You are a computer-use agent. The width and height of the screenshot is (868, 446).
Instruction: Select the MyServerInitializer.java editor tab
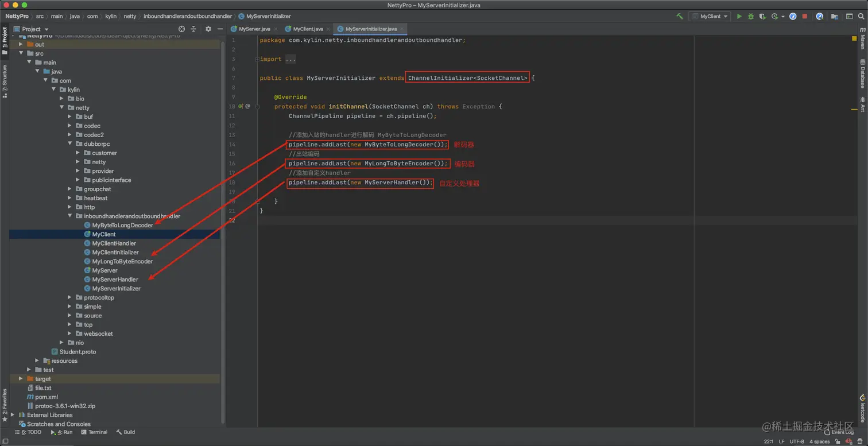pos(371,29)
